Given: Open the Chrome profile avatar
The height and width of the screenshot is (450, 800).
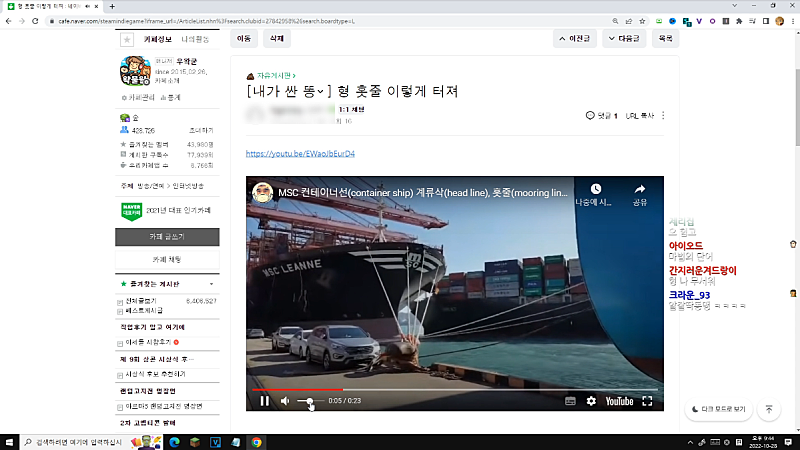Looking at the screenshot, I should click(779, 21).
